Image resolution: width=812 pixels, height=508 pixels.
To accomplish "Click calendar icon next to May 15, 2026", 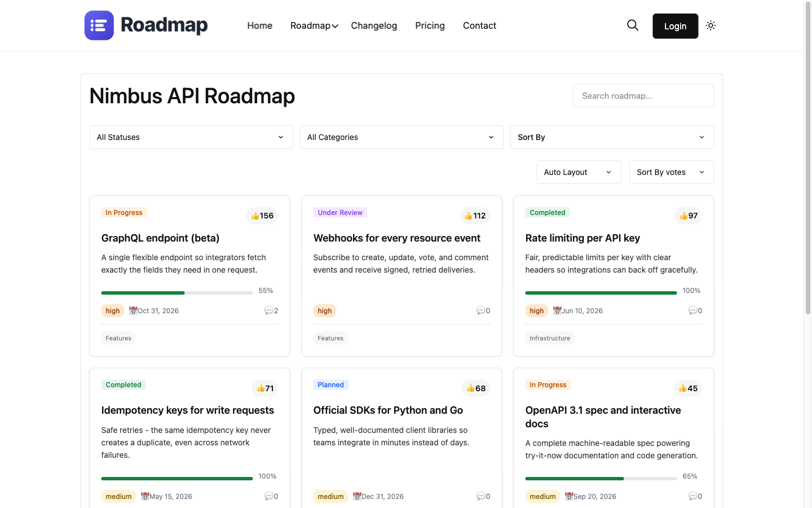I will pos(145,497).
